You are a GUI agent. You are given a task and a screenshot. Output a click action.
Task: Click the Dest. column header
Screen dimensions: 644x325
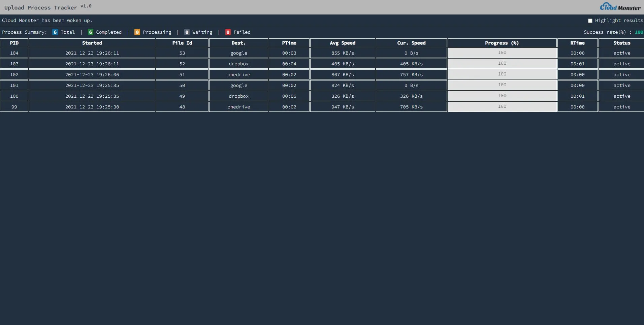[x=238, y=43]
